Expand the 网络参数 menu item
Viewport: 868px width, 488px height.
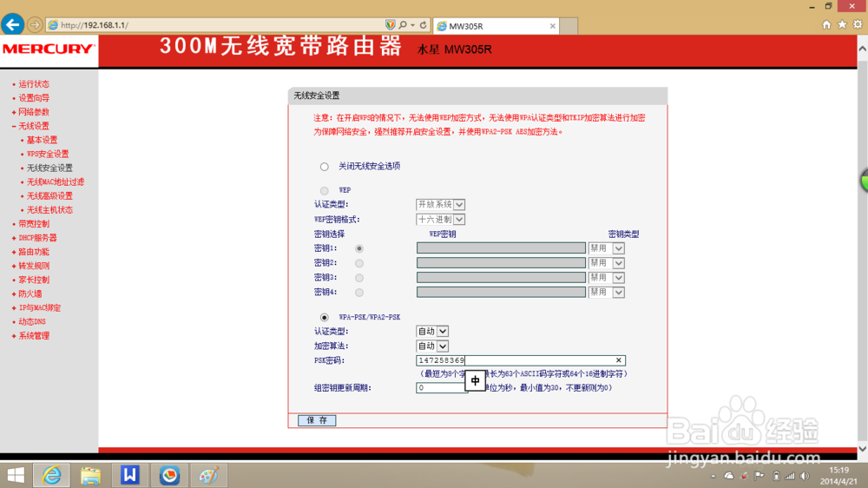tap(34, 112)
